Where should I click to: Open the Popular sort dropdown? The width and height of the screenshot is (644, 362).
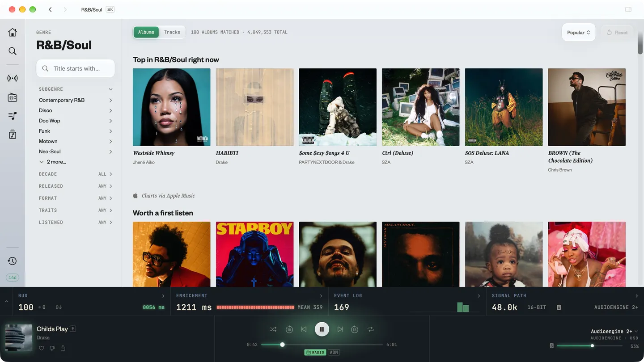(x=579, y=32)
